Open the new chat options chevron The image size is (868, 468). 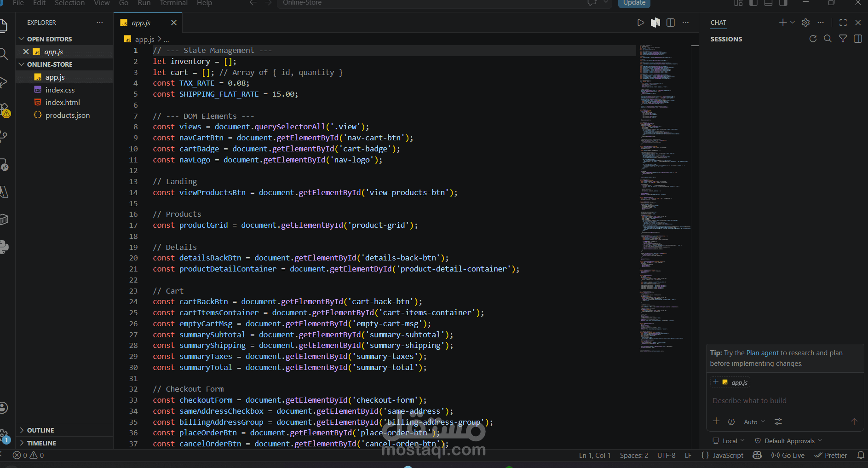click(x=792, y=22)
